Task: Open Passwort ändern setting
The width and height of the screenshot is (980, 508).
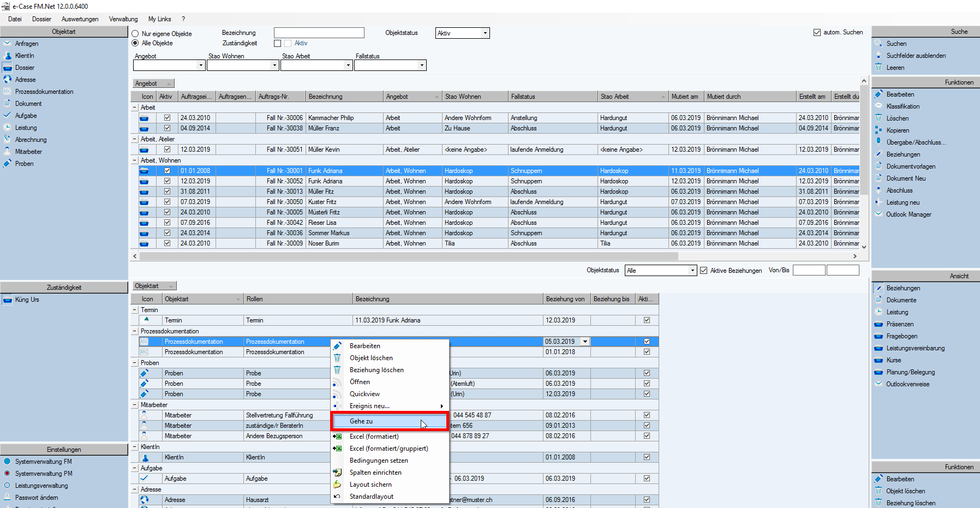Action: (x=37, y=498)
